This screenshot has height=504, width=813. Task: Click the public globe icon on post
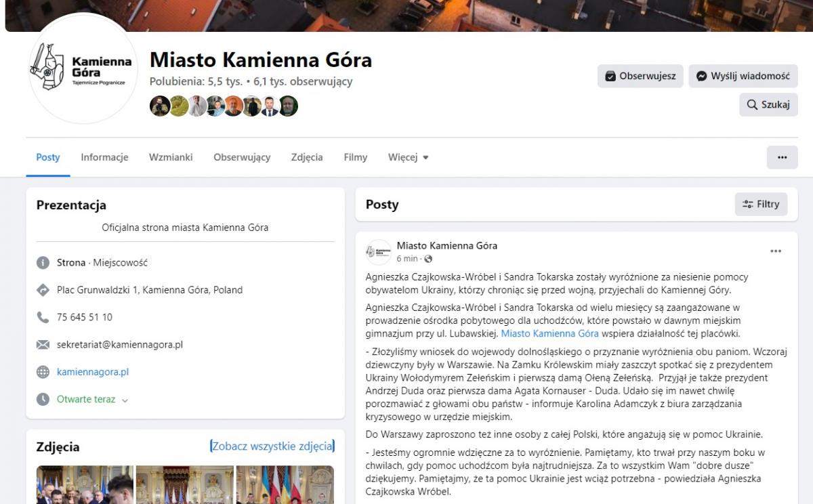tap(428, 259)
